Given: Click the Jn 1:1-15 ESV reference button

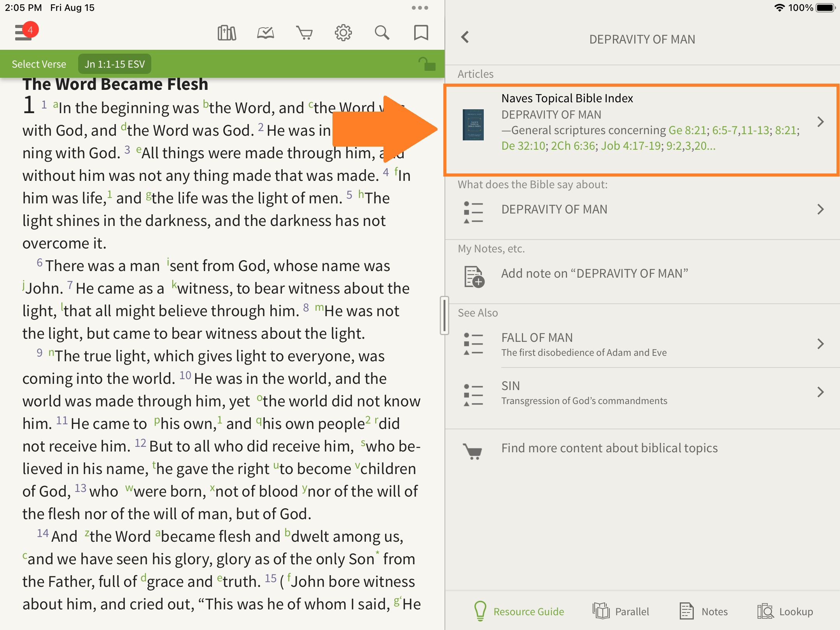Looking at the screenshot, I should click(x=115, y=64).
